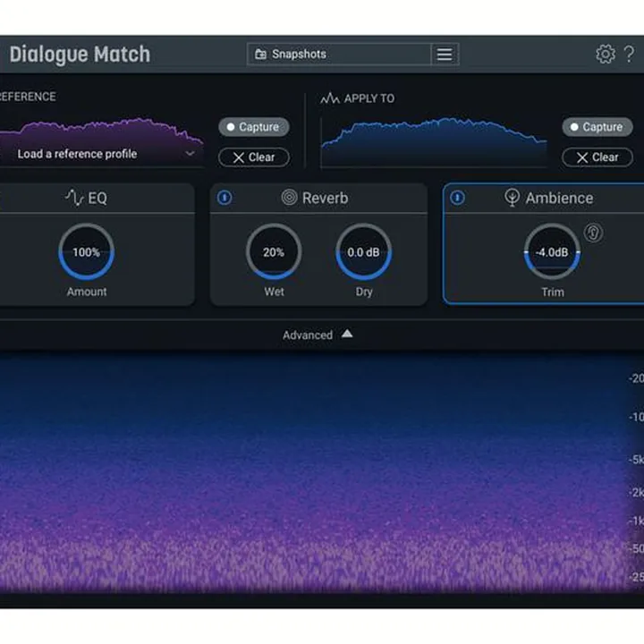This screenshot has width=644, height=644.
Task: Toggle the Ambience module power button
Action: coord(457,198)
